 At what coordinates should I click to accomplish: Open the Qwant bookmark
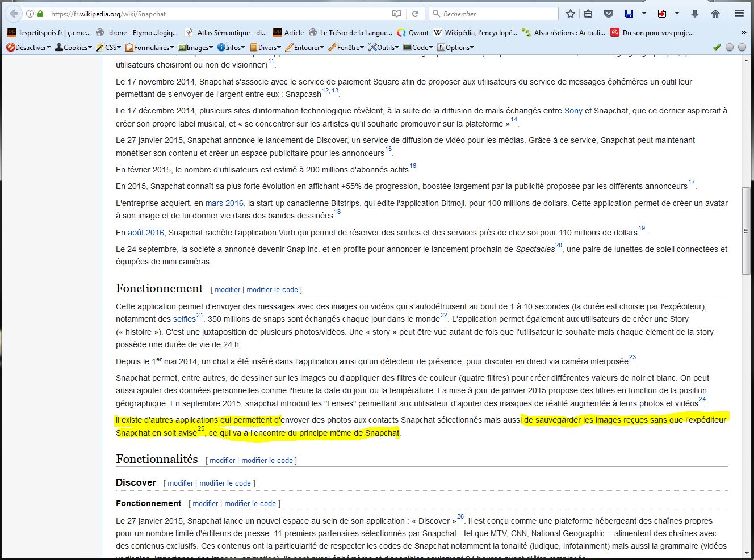tap(413, 33)
